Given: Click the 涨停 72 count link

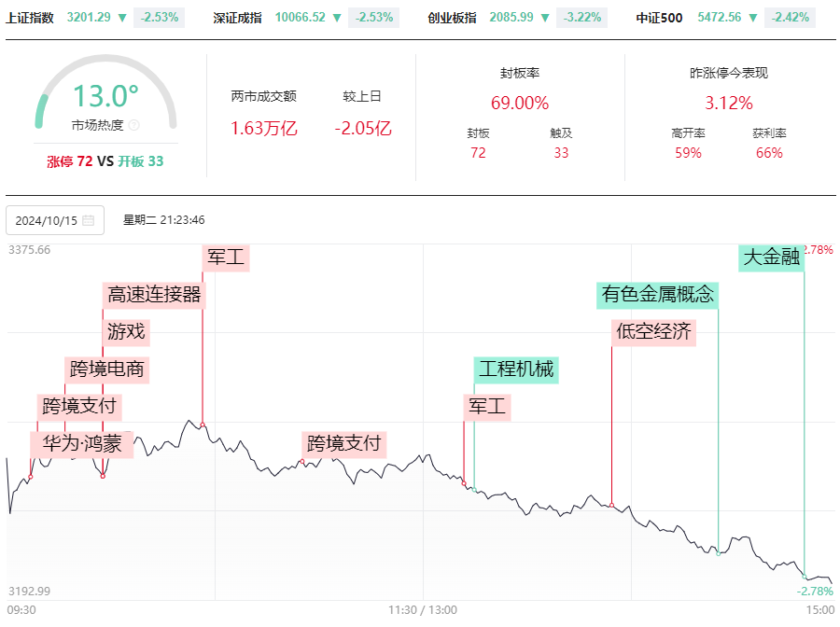Looking at the screenshot, I should pos(70,161).
